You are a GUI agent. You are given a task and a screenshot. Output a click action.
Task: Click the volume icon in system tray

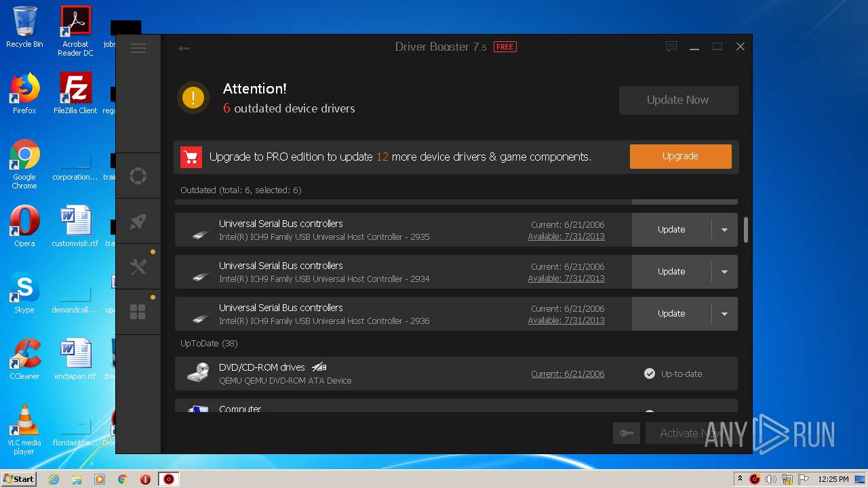click(770, 479)
